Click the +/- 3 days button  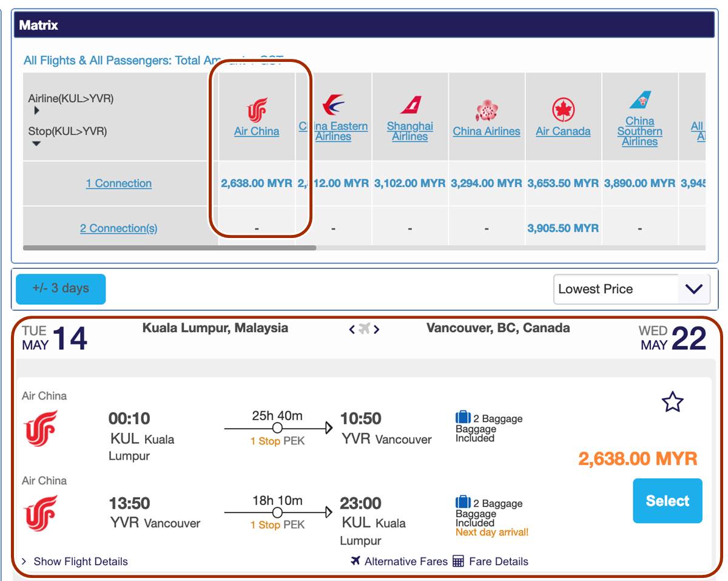61,289
